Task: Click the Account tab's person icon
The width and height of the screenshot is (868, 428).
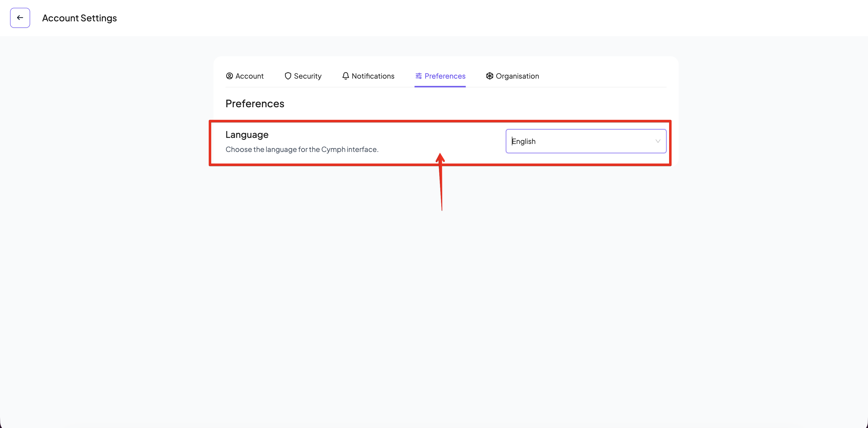Action: coord(230,76)
